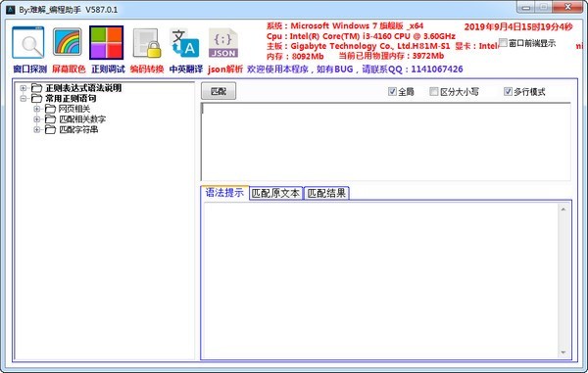Enable the 区分大小写 case-sensitive checkbox
Image resolution: width=588 pixels, height=373 pixels.
[434, 91]
